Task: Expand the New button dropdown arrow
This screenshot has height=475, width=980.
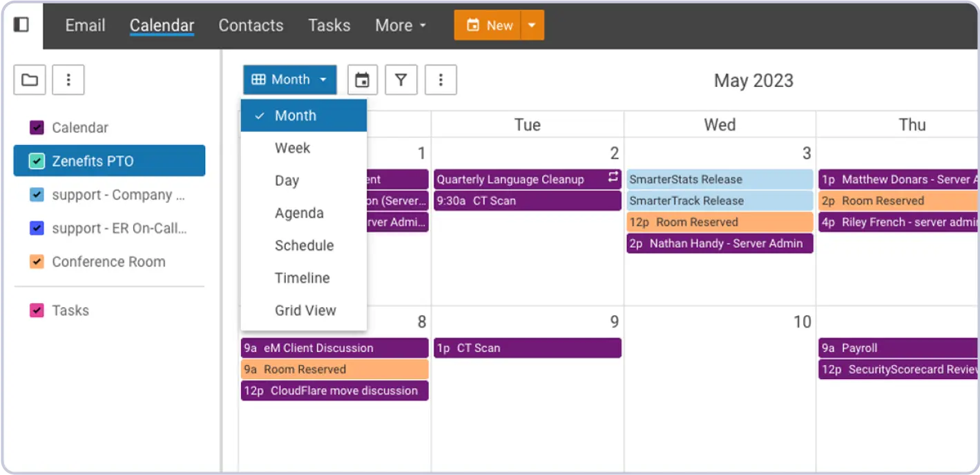Action: tap(532, 26)
